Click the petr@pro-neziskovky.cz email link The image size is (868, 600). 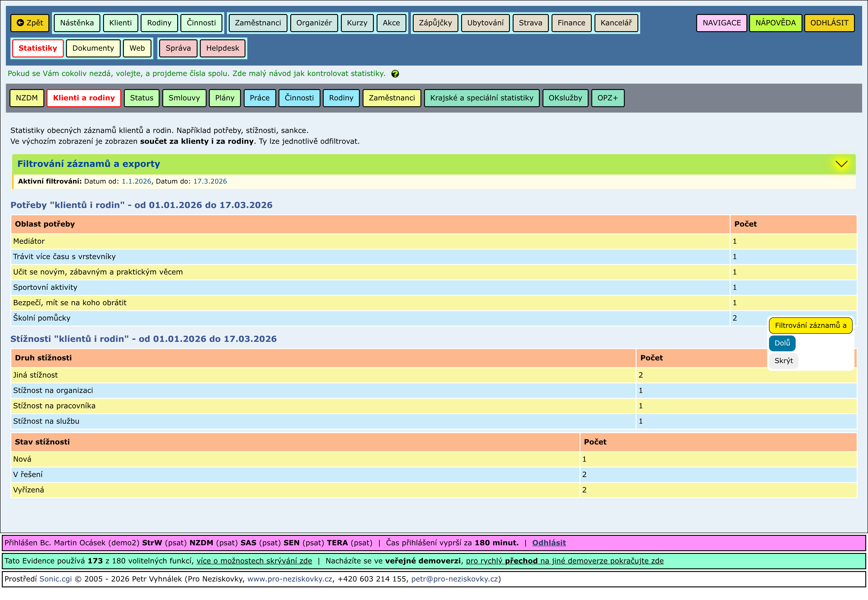point(454,579)
